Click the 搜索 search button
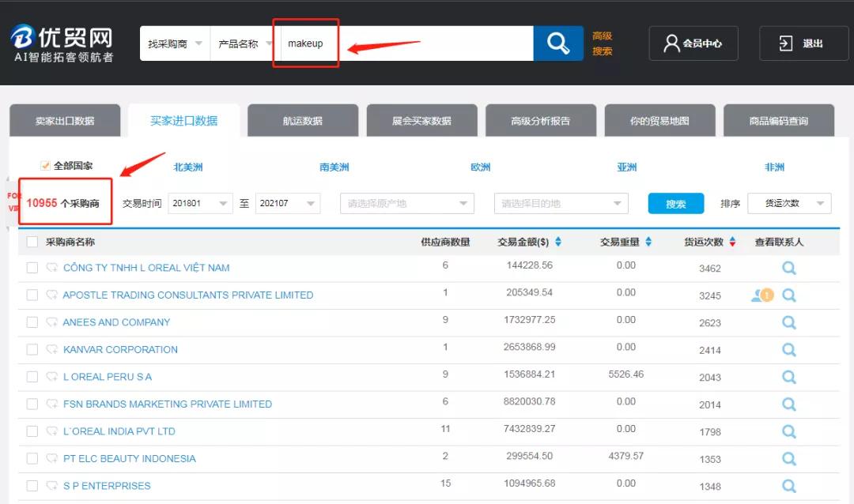Viewport: 854px width, 504px height. coord(675,203)
